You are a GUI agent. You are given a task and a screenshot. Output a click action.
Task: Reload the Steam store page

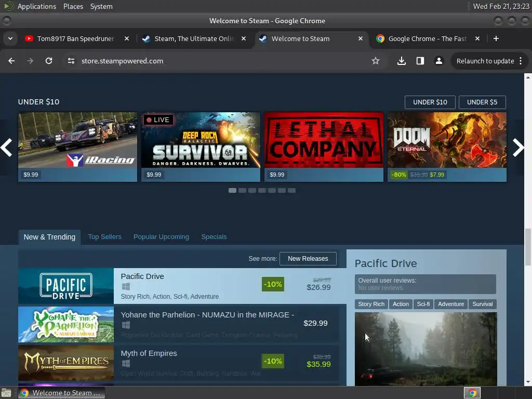(49, 61)
